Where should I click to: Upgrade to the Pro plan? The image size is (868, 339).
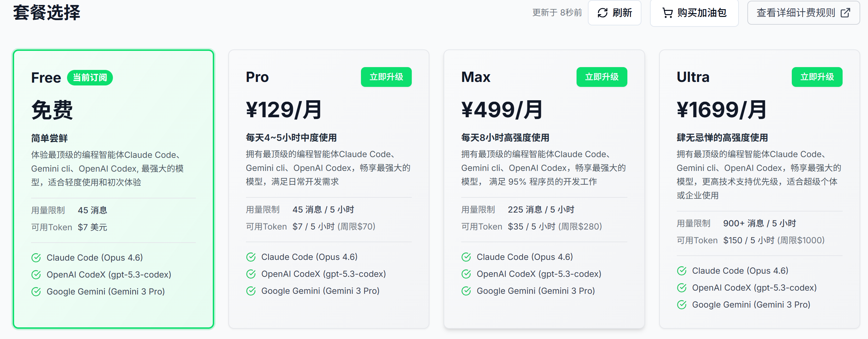point(386,77)
